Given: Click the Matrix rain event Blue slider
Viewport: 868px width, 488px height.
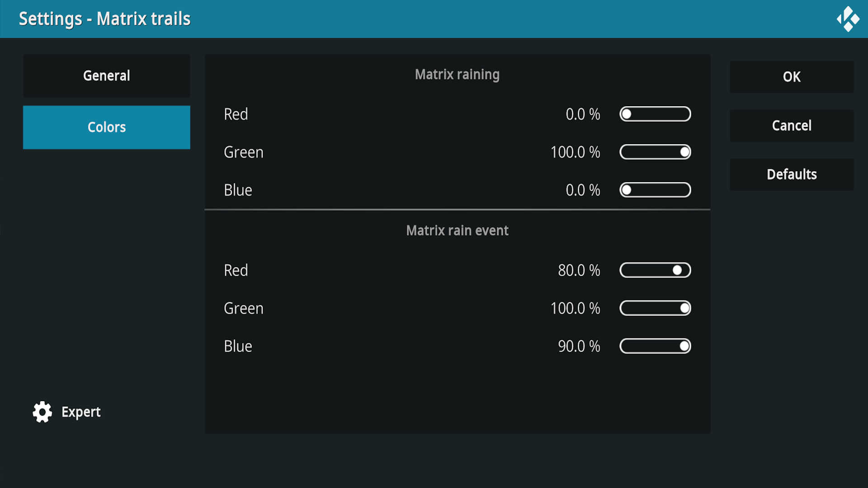Looking at the screenshot, I should pos(655,346).
